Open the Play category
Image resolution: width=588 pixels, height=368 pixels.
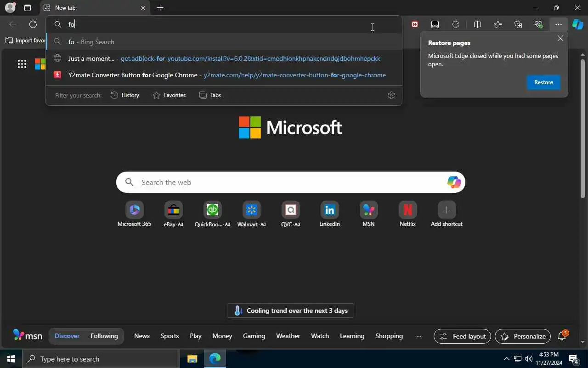point(196,336)
